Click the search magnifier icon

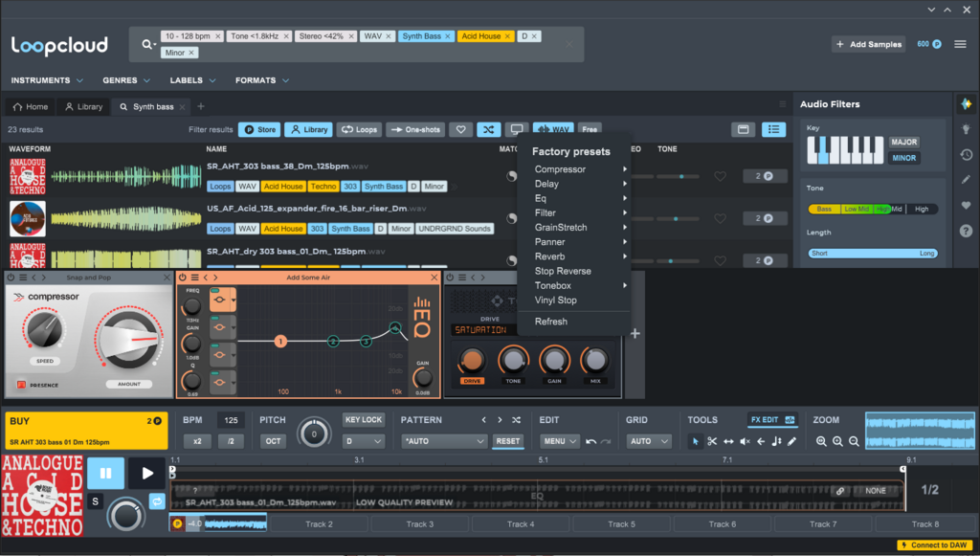(146, 44)
